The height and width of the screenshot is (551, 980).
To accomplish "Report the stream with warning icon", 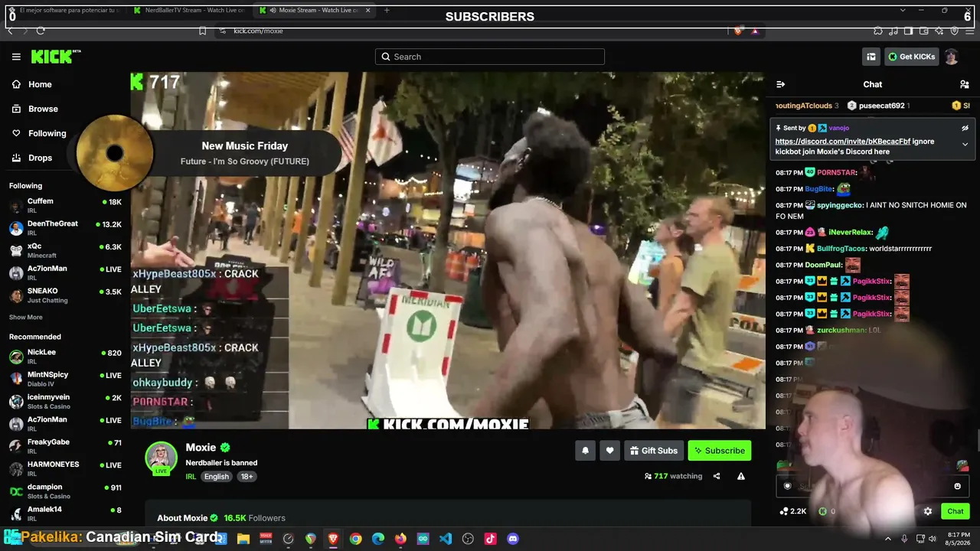I will (741, 476).
